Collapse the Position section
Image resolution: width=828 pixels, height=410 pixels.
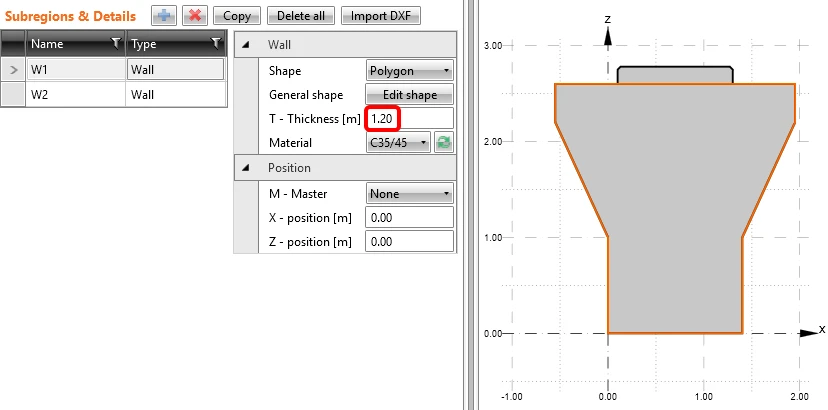246,168
